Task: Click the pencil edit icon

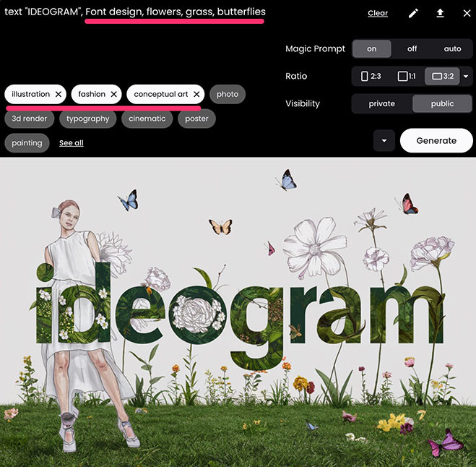Action: coord(413,13)
